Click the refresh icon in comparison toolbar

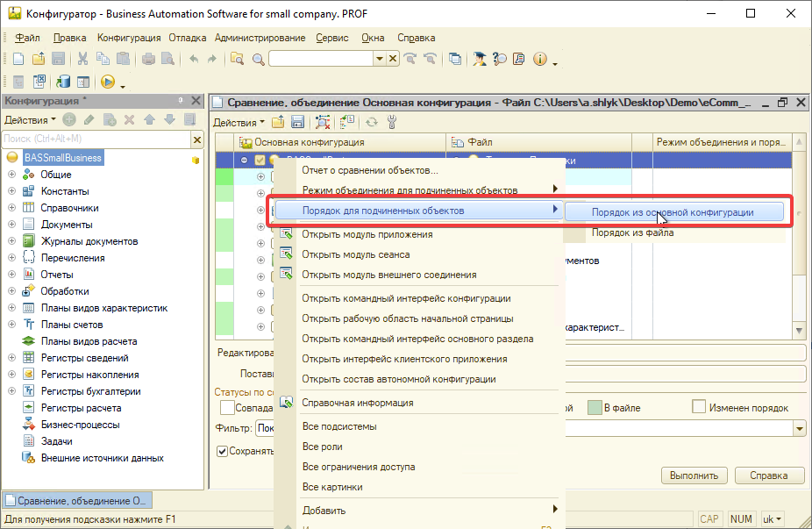[372, 122]
